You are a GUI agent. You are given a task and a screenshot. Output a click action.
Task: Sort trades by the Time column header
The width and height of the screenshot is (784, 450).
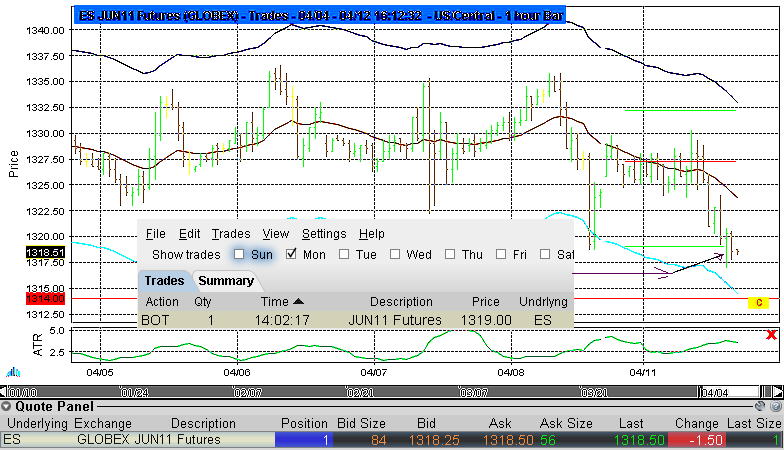[x=274, y=302]
